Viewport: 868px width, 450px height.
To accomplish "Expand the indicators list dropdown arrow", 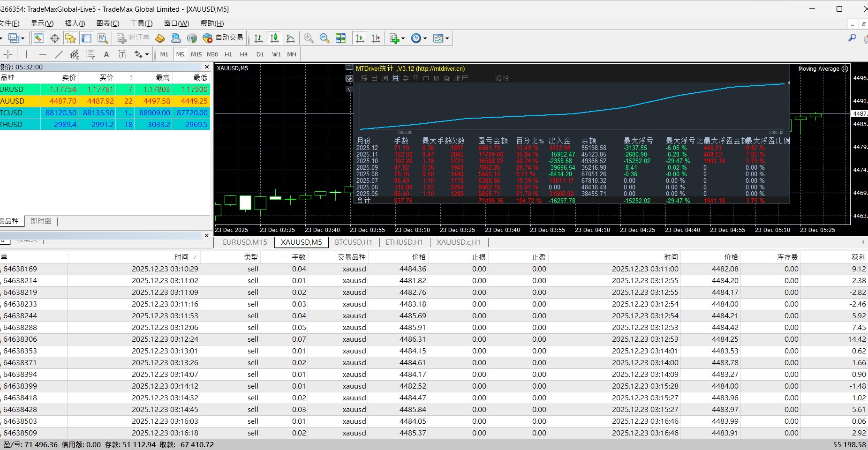I will (403, 39).
